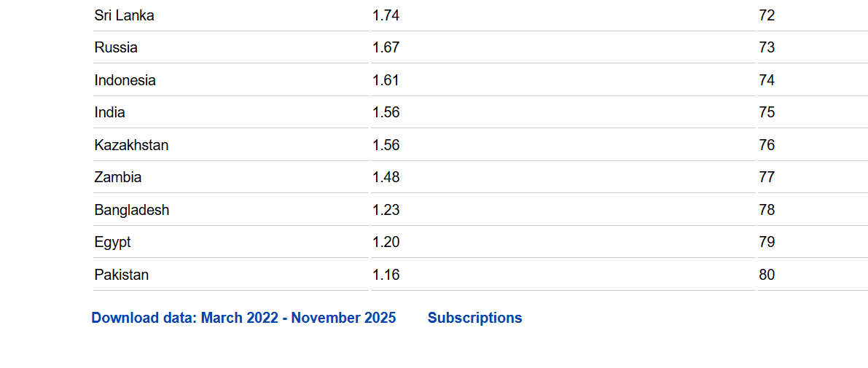Select the 1.16 value for Pakistan
This screenshot has width=868, height=368.
pos(386,275)
